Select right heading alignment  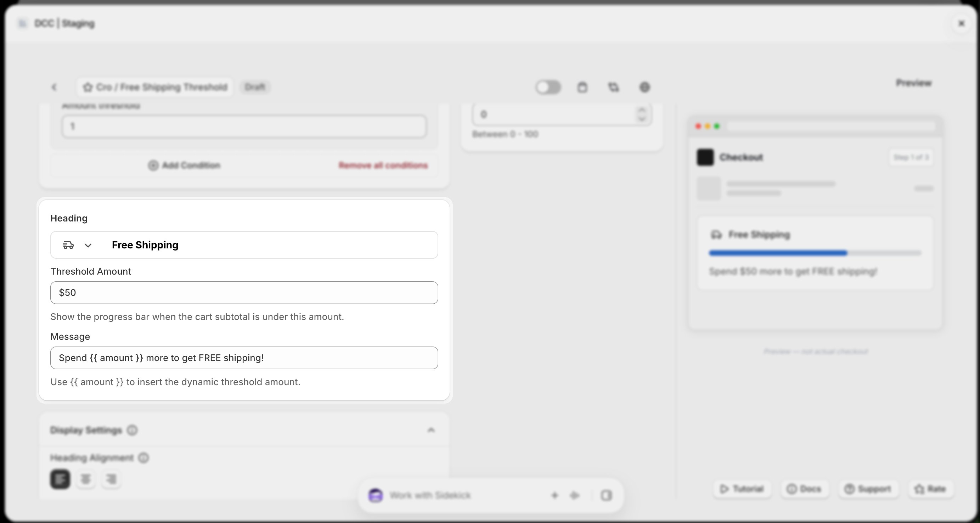point(111,479)
